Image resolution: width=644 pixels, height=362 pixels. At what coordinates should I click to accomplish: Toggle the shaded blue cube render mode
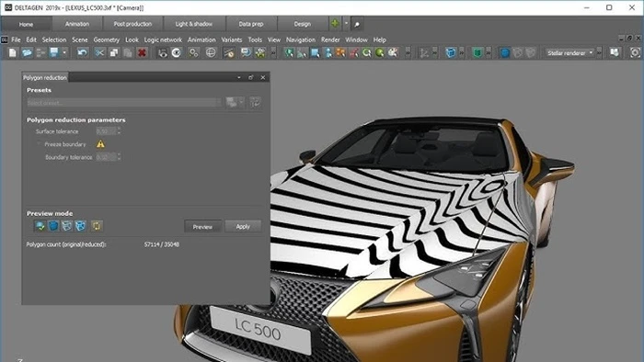[505, 52]
